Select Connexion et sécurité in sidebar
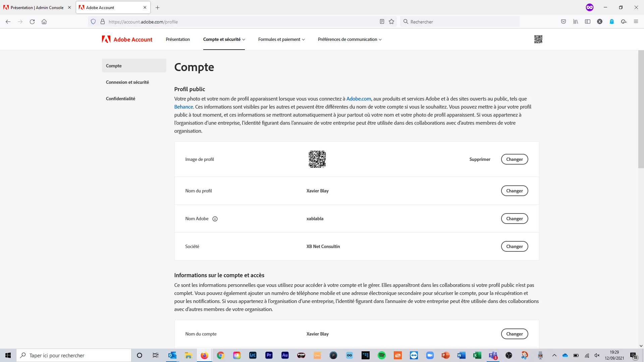 point(127,82)
